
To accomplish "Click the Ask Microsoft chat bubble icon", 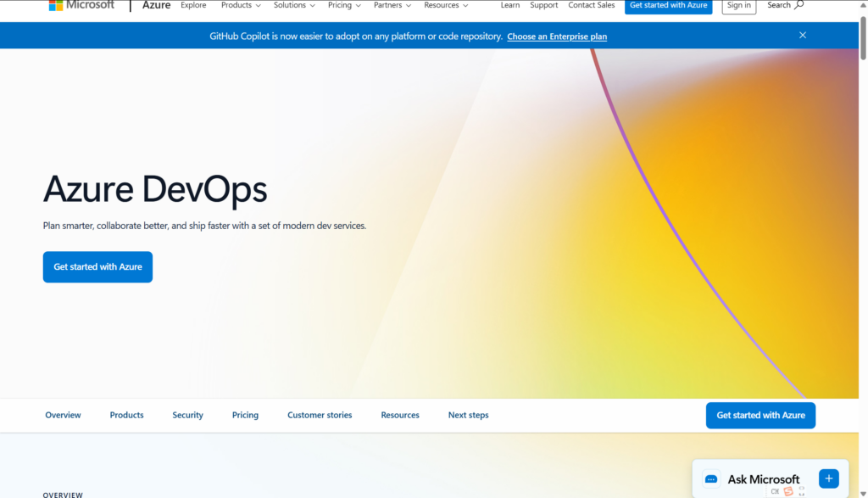I will (711, 479).
